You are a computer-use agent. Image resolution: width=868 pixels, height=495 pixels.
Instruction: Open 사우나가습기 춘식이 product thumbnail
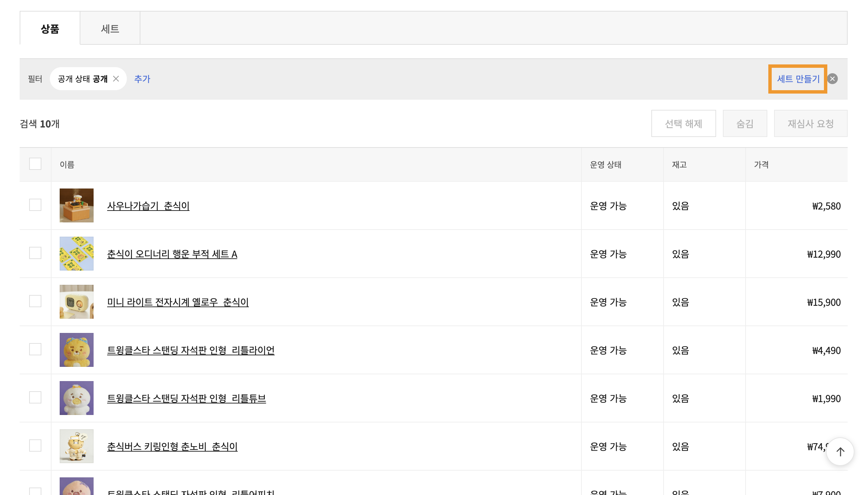[77, 205]
